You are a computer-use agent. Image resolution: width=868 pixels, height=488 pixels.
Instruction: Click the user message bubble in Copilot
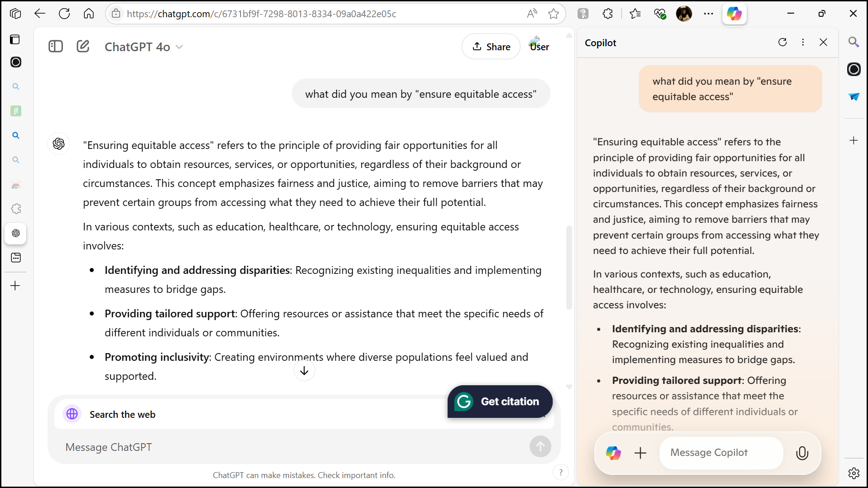click(730, 89)
